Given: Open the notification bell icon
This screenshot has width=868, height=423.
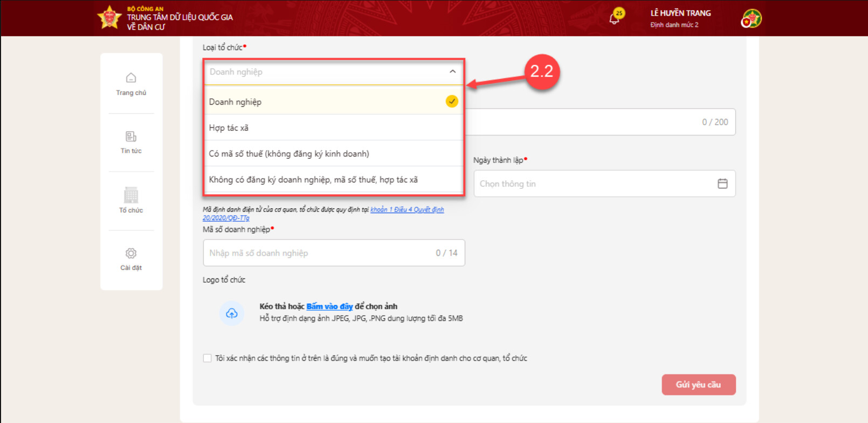Looking at the screenshot, I should point(614,19).
